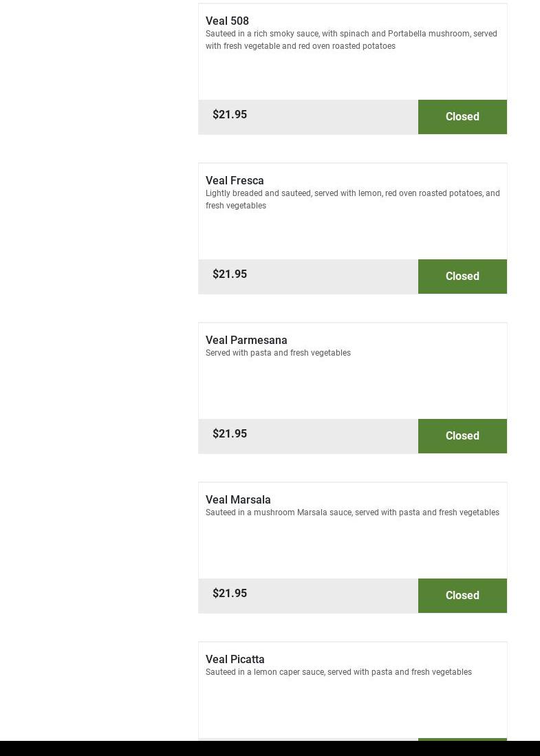Click the Veal Fresca lightly breaded description

[x=352, y=199]
